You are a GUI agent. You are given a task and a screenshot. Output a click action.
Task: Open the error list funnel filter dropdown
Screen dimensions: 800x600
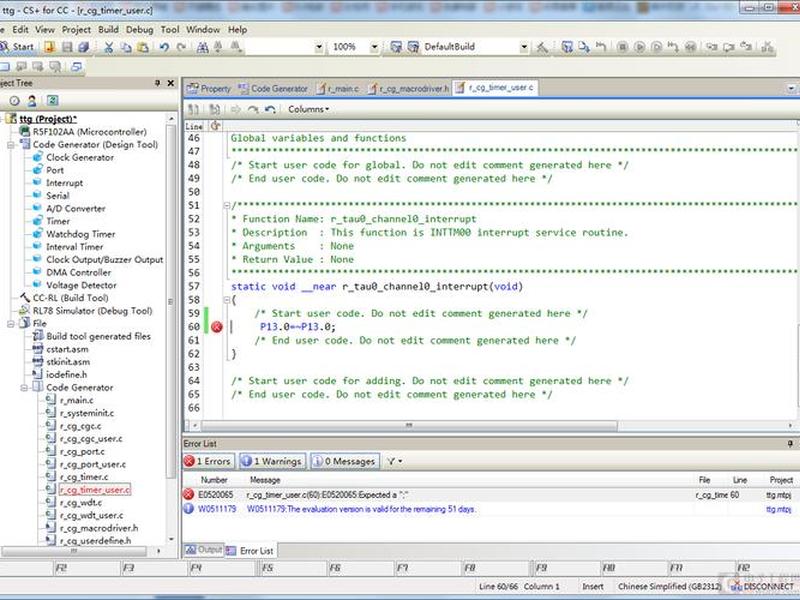(x=394, y=461)
